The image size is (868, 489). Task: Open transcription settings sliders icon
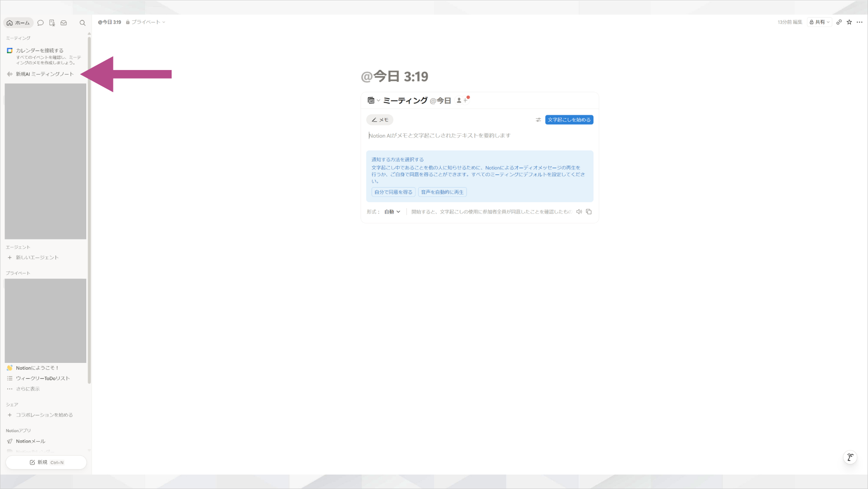538,120
